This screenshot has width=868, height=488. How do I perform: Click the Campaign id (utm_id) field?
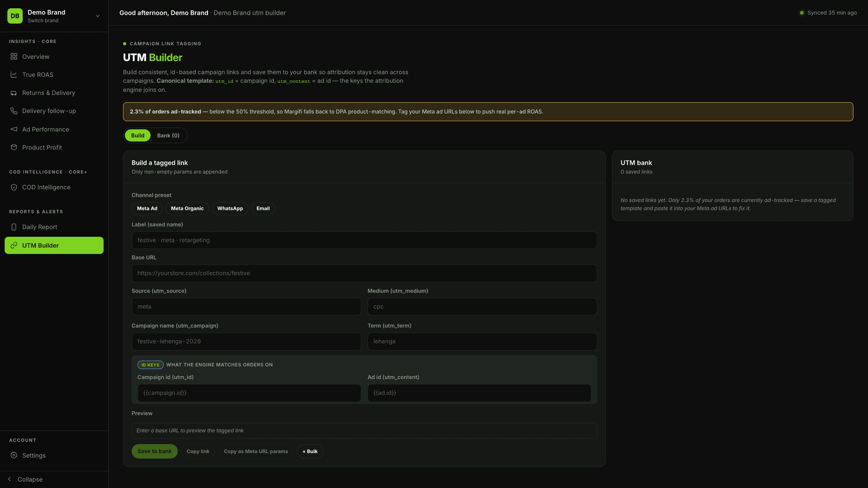point(249,393)
